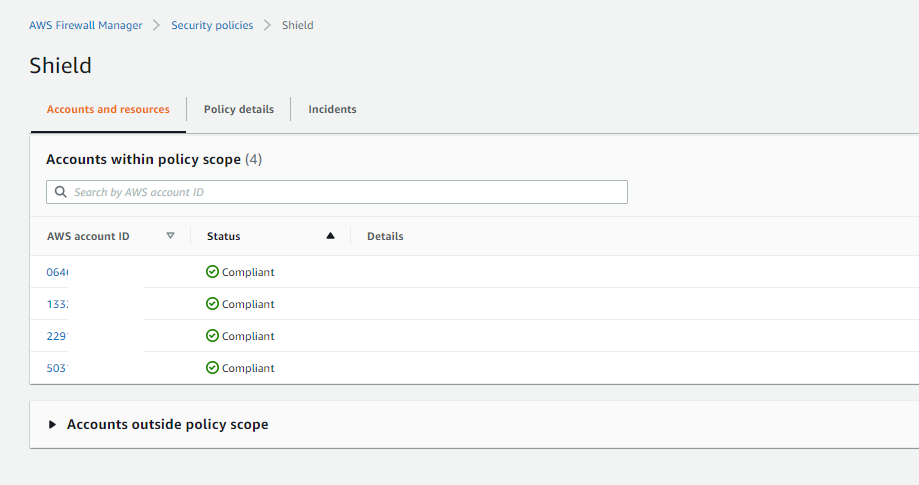Image resolution: width=919 pixels, height=485 pixels.
Task: Go to Security policies breadcrumb
Action: tap(212, 25)
